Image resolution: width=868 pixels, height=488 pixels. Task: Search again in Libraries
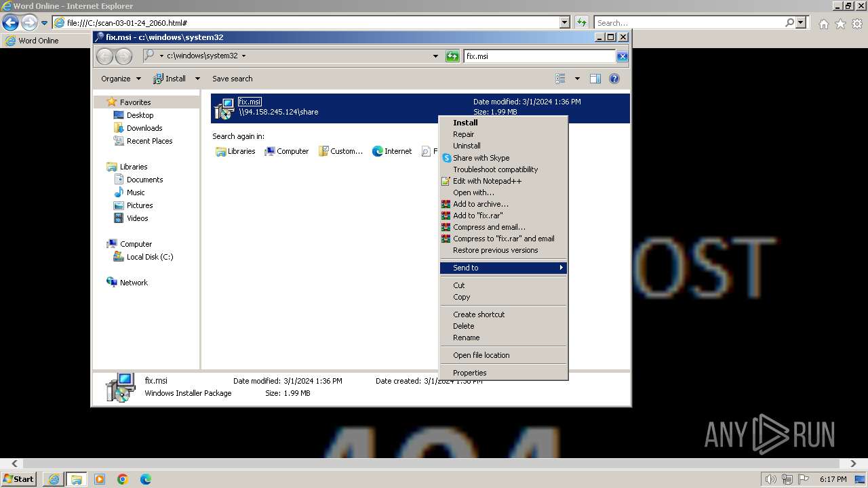click(x=235, y=151)
